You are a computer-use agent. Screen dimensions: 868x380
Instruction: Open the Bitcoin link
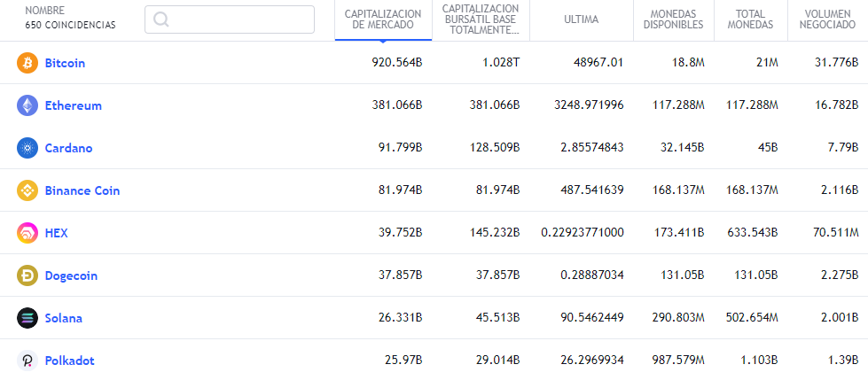(x=65, y=63)
